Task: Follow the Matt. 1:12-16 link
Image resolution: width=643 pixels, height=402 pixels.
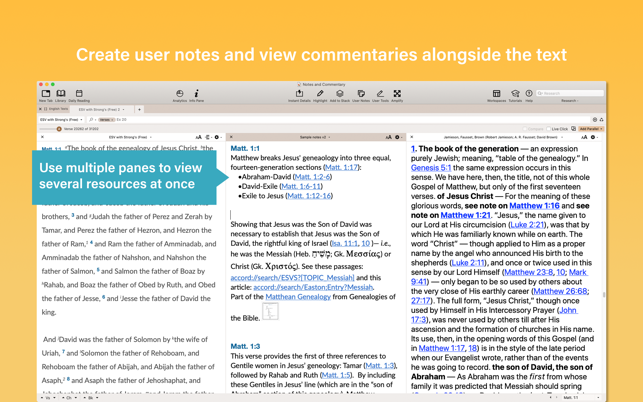Action: click(x=309, y=196)
